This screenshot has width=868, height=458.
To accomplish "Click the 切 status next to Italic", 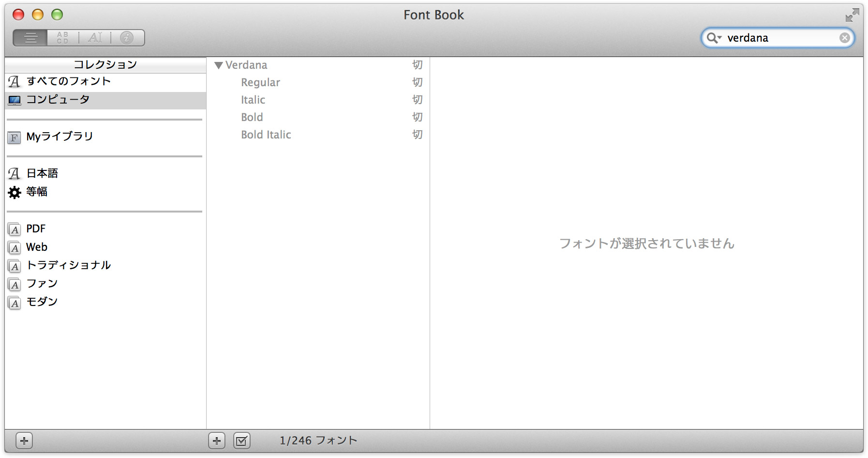I will 417,100.
